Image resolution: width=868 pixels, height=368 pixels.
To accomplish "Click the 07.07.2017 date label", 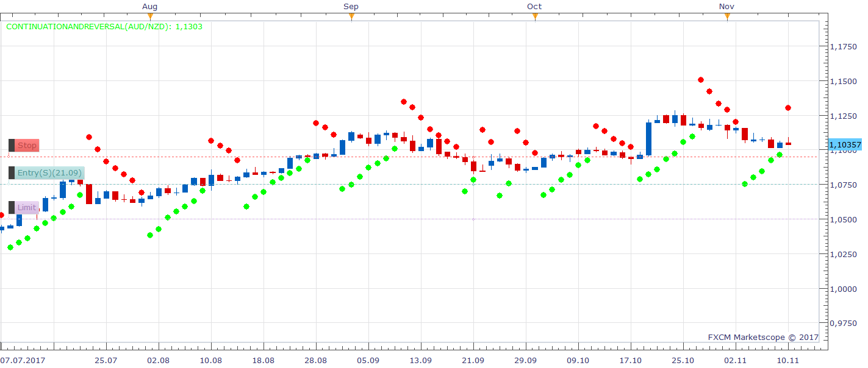I will click(22, 361).
